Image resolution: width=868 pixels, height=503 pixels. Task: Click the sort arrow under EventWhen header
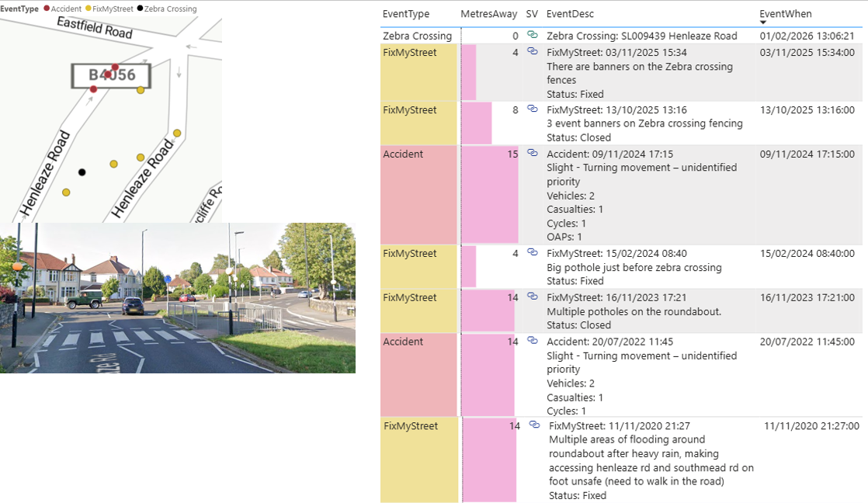764,23
